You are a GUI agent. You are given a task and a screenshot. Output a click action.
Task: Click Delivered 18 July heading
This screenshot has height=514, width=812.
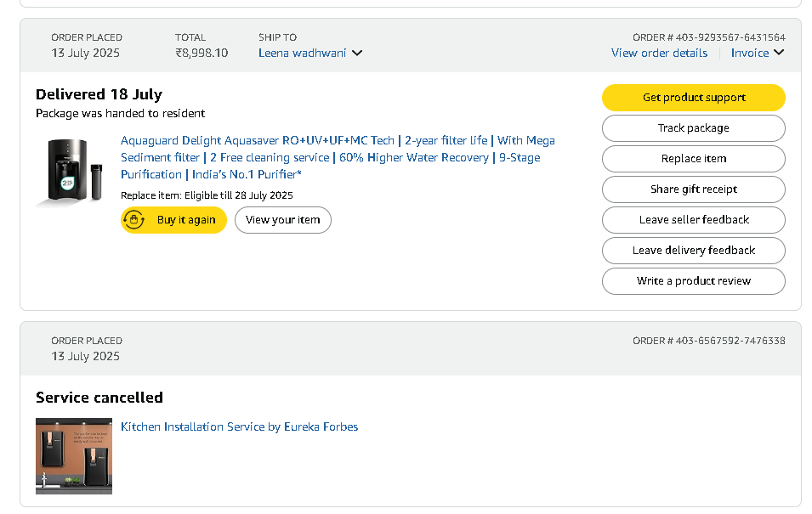pyautogui.click(x=99, y=94)
